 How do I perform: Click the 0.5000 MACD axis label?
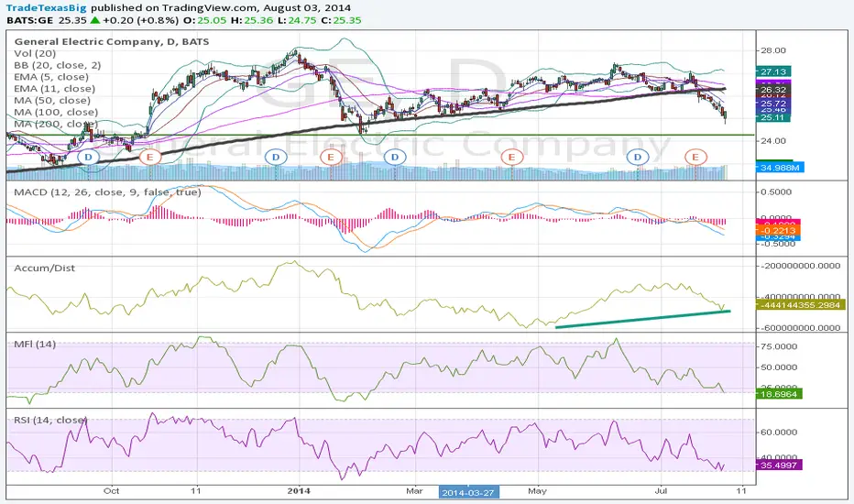776,192
